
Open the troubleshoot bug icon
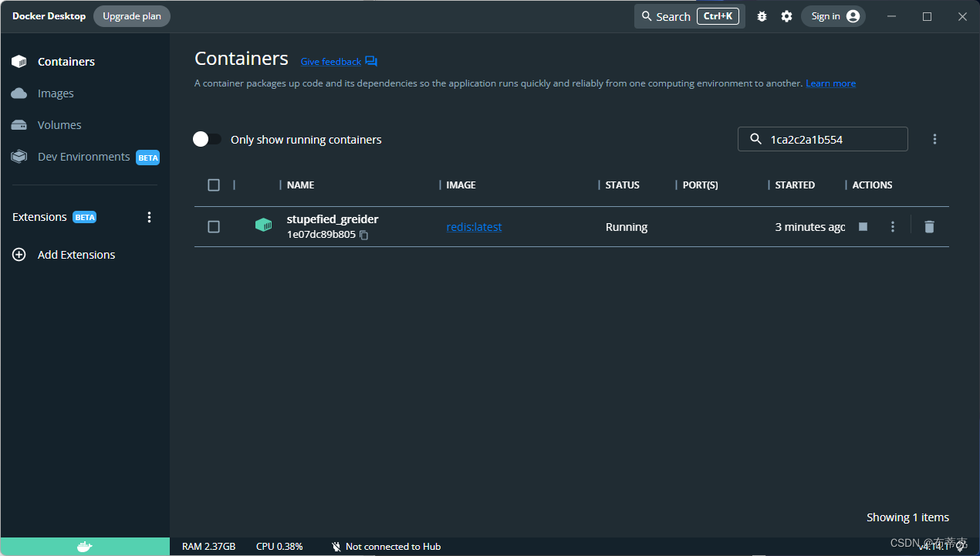coord(762,15)
